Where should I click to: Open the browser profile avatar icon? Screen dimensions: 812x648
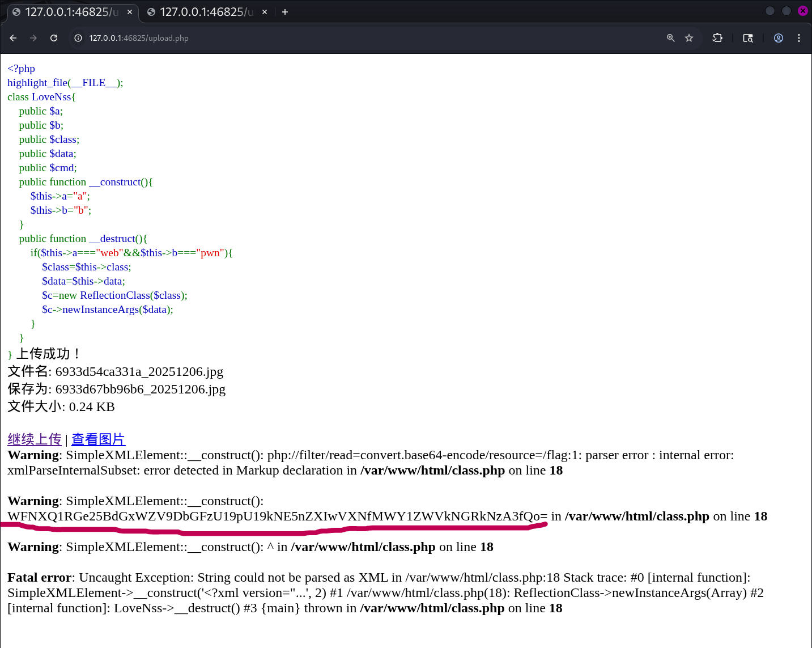point(778,38)
